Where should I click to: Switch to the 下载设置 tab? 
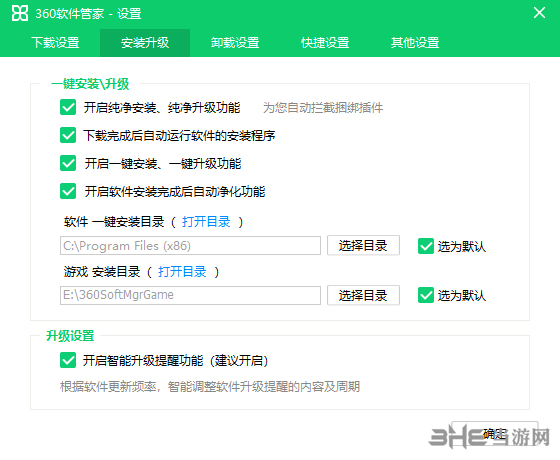pos(55,43)
